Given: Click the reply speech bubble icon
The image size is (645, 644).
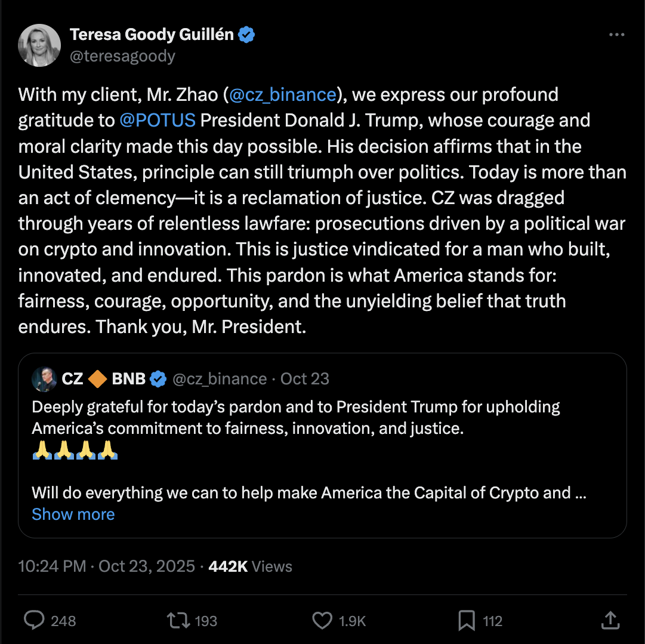Looking at the screenshot, I should (x=33, y=621).
